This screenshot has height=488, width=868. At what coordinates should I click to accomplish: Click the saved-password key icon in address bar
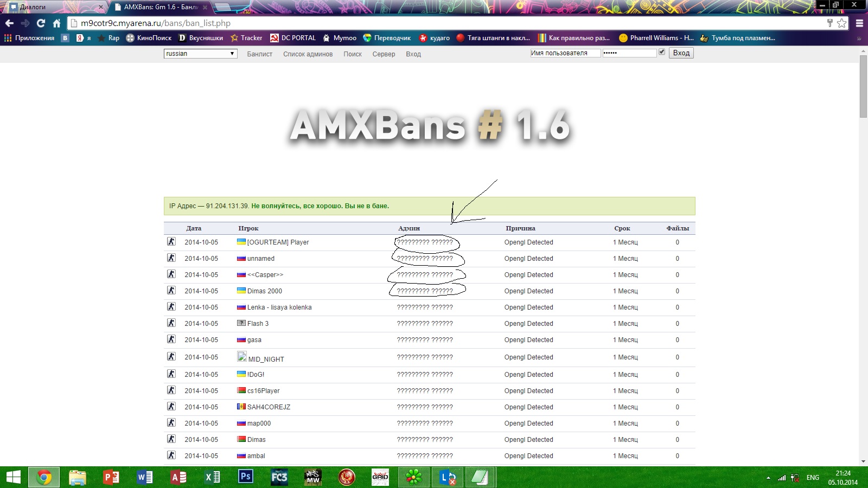[829, 23]
